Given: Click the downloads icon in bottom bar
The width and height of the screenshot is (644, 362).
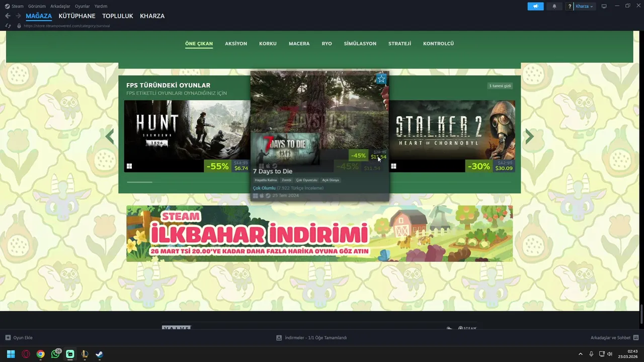Looking at the screenshot, I should pyautogui.click(x=279, y=338).
